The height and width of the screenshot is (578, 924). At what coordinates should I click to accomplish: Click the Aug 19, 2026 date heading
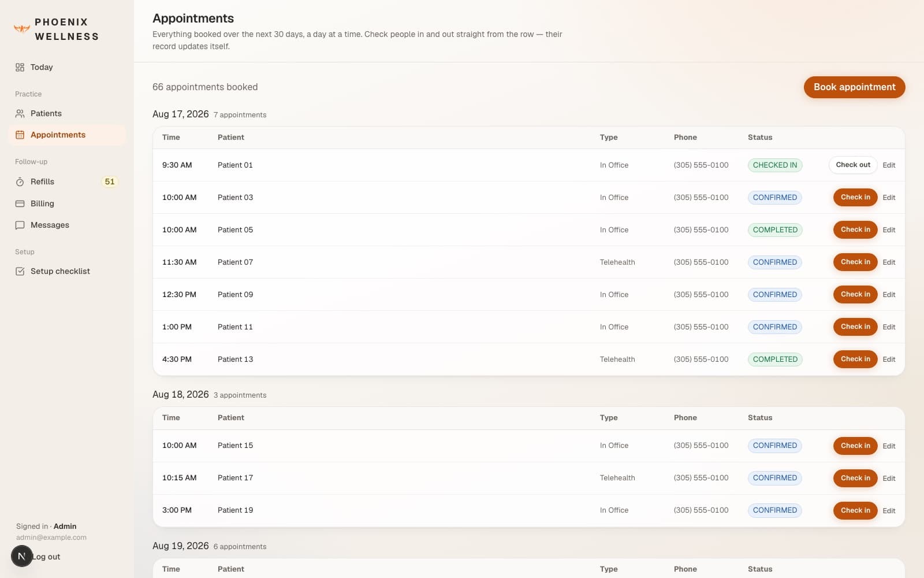tap(180, 546)
